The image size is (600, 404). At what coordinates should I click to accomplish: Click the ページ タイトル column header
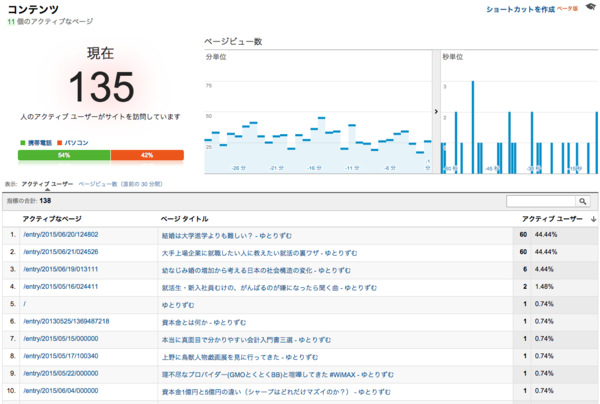tap(184, 219)
